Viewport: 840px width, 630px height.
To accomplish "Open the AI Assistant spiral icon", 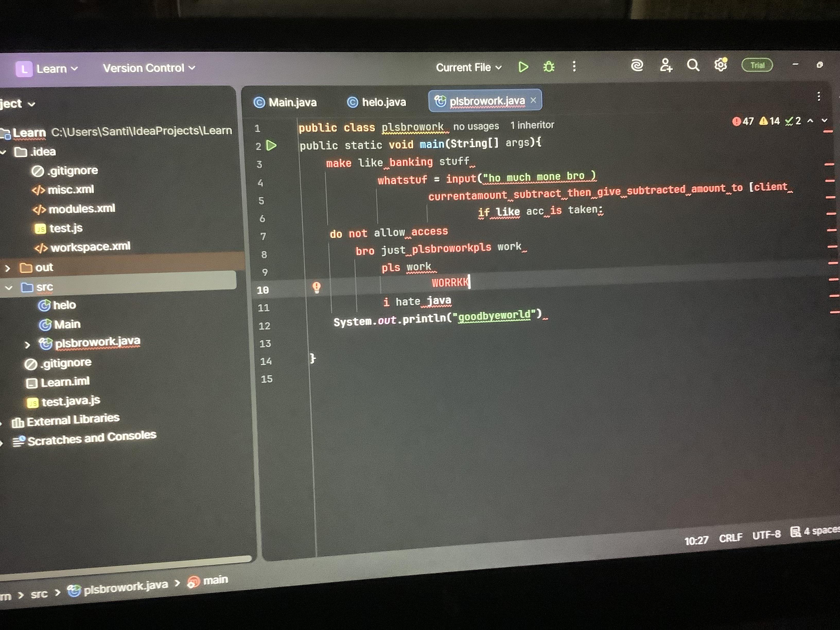I will tap(637, 66).
